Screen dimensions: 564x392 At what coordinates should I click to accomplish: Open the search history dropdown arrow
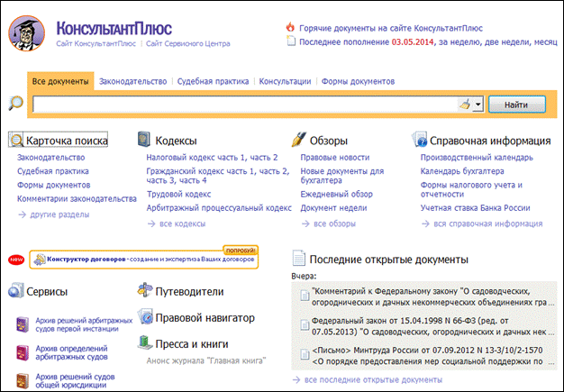click(x=478, y=105)
